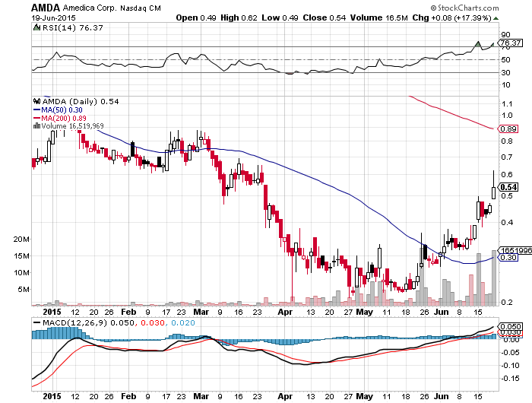Click the -0.15 MACD axis label
This screenshot has height=403, width=532.
[510, 378]
